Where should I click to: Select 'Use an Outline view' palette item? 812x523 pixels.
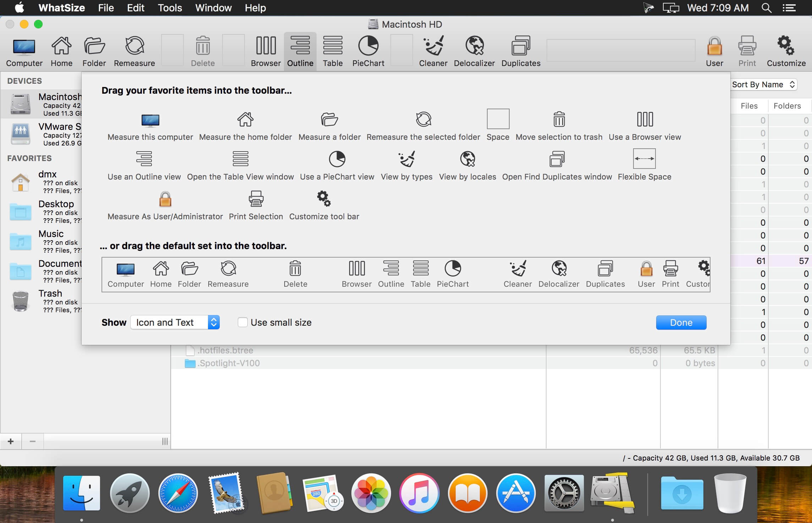tap(144, 166)
